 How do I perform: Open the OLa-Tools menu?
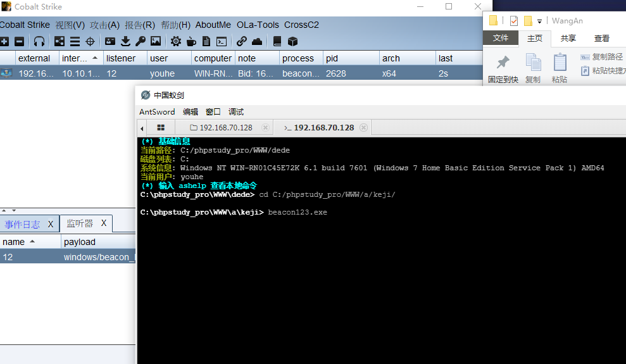(x=258, y=25)
